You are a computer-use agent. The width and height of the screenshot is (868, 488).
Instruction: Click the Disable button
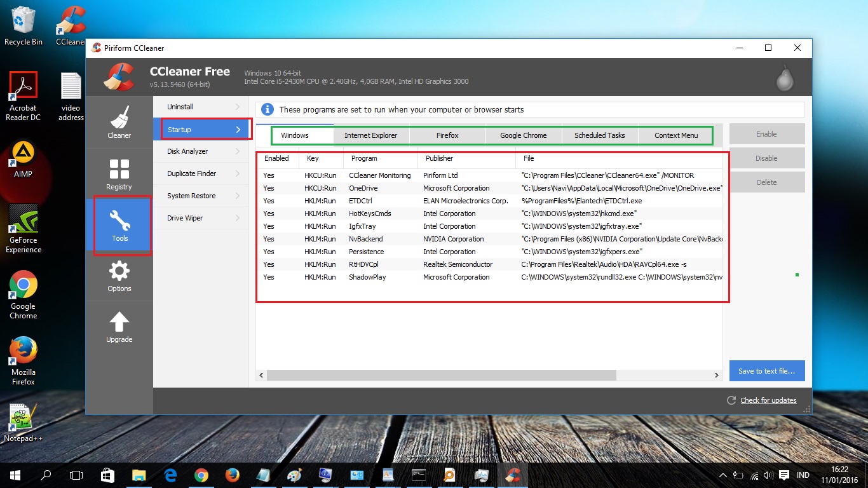tap(767, 158)
